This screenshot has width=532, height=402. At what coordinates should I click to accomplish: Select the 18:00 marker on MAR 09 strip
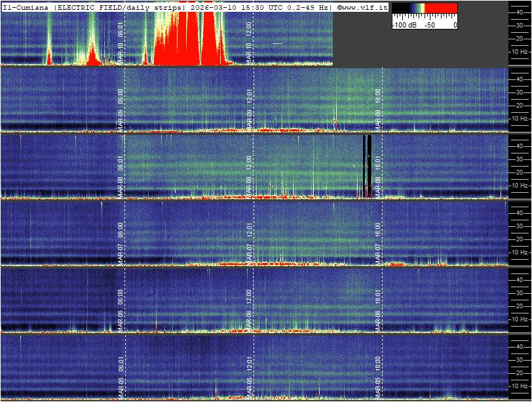(377, 96)
